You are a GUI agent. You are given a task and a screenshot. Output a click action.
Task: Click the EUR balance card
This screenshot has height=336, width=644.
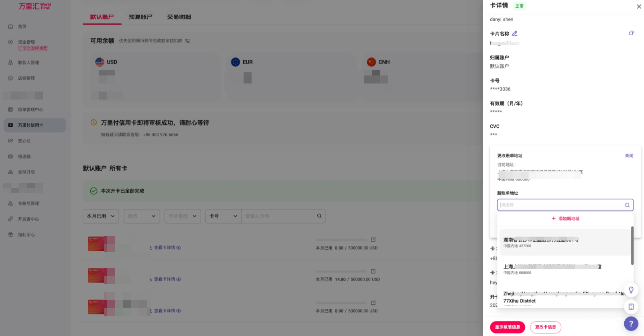coord(291,77)
